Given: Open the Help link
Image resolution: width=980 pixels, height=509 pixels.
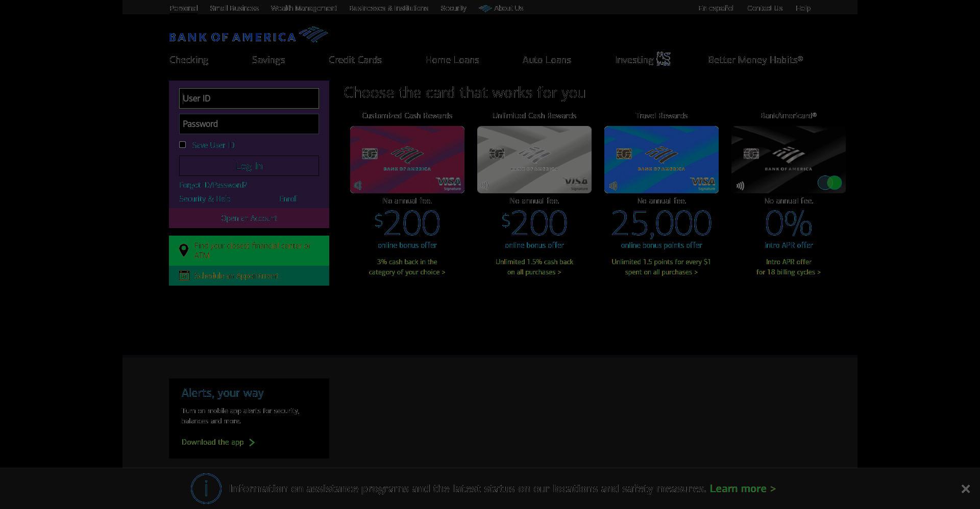Looking at the screenshot, I should pyautogui.click(x=803, y=8).
